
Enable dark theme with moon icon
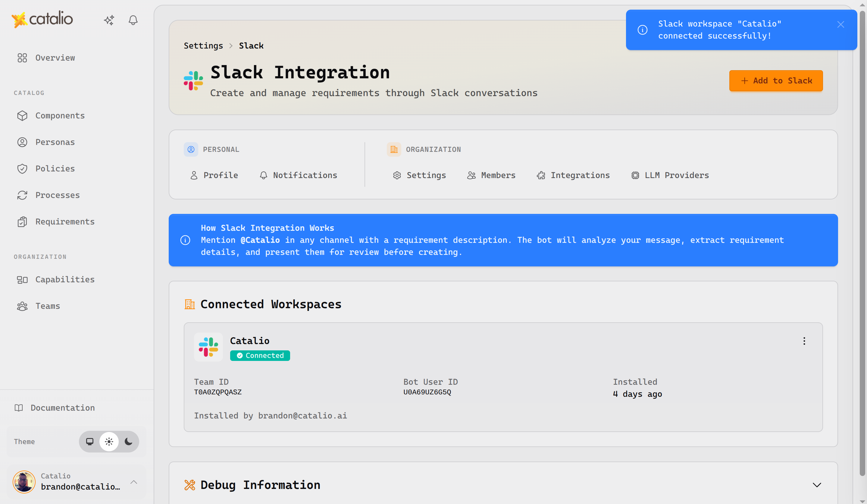click(128, 441)
